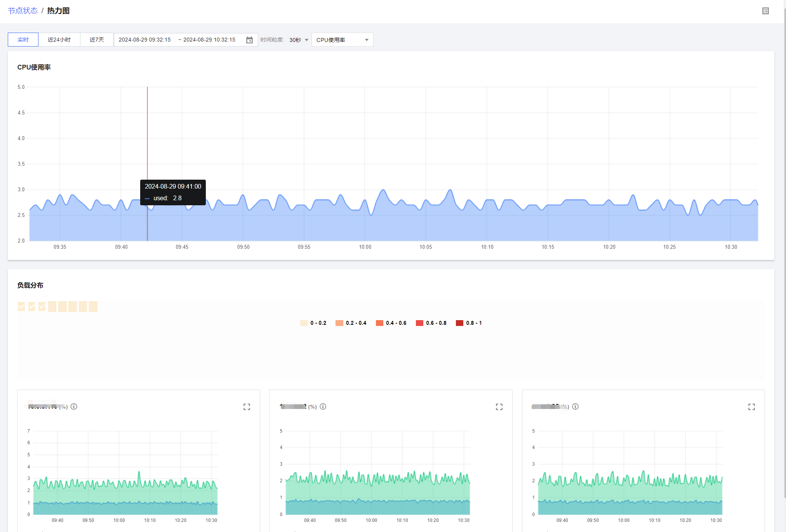
Task: Open the CPU使用率 metric dropdown
Action: point(342,40)
